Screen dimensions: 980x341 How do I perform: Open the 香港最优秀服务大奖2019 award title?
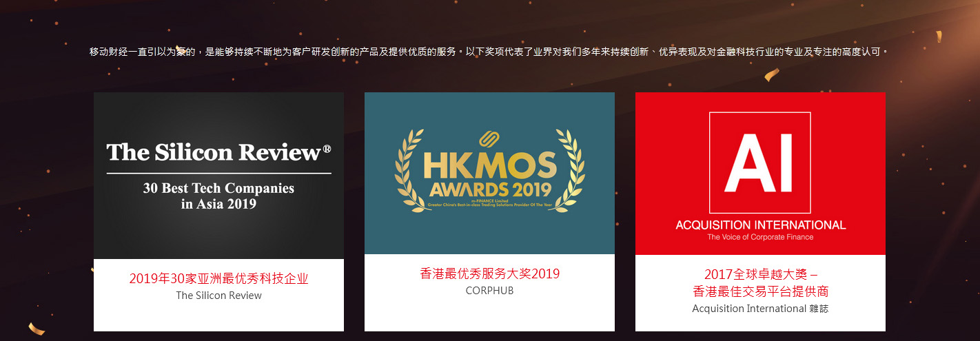pos(489,273)
